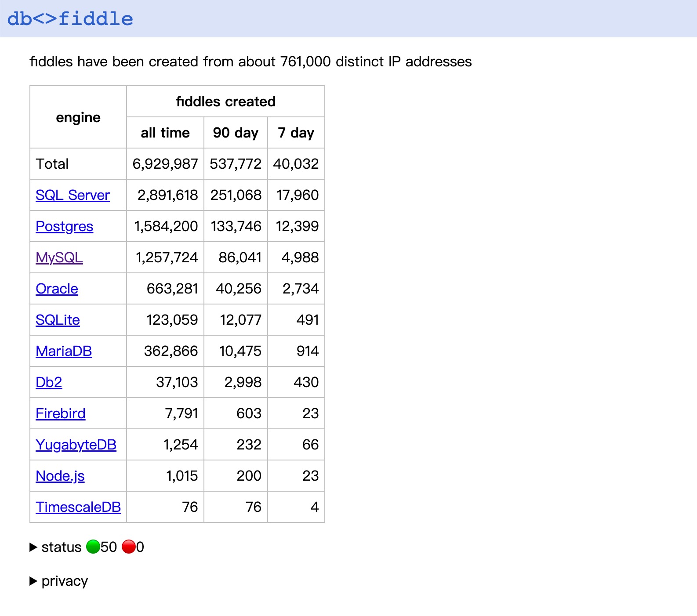Click Oracle 7 day value 2,734
The height and width of the screenshot is (616, 697).
301,289
